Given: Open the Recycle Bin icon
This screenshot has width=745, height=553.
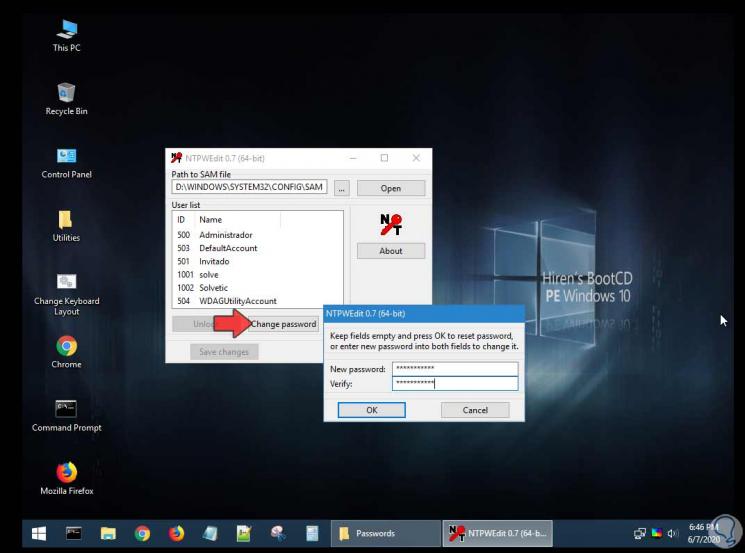Looking at the screenshot, I should tap(67, 99).
